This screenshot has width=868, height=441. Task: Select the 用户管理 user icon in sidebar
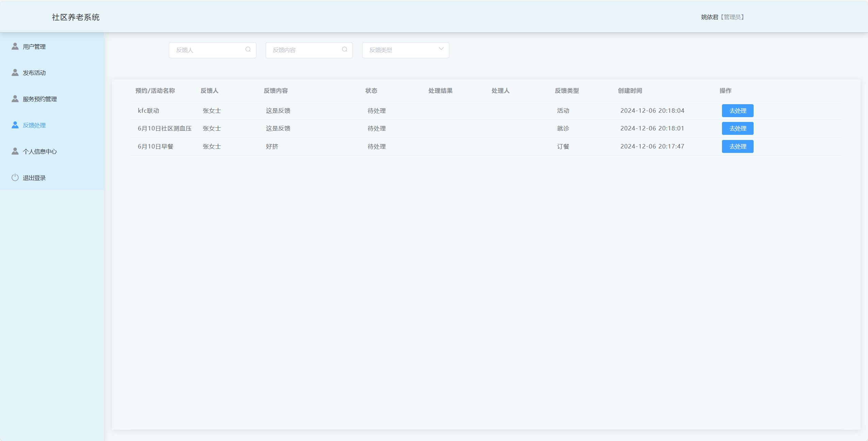point(15,46)
